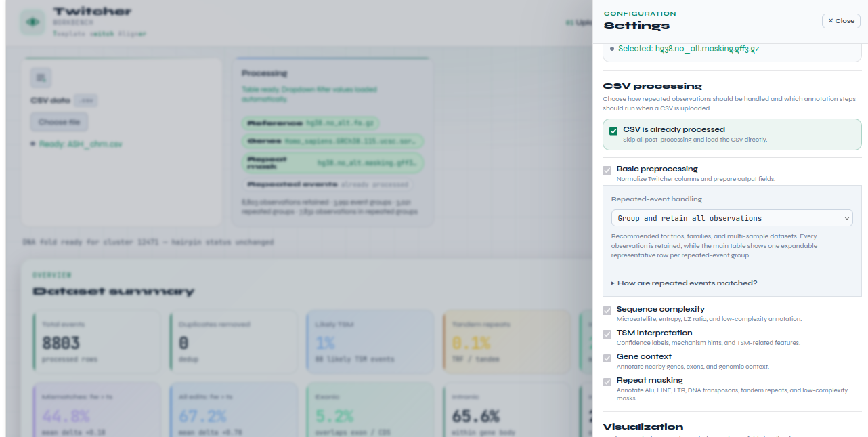Open the Repeated-event handling dropdown
868x437 pixels.
pyautogui.click(x=732, y=218)
